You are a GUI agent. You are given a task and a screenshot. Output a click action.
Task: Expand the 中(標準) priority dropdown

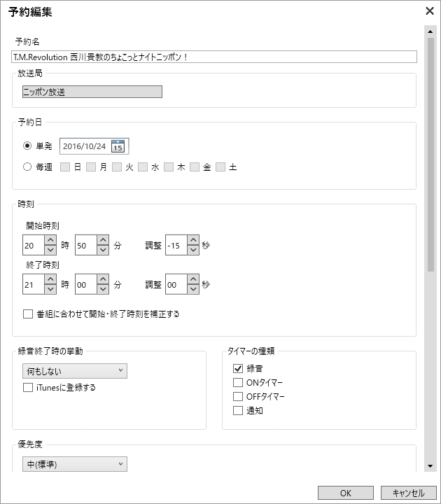click(x=74, y=464)
